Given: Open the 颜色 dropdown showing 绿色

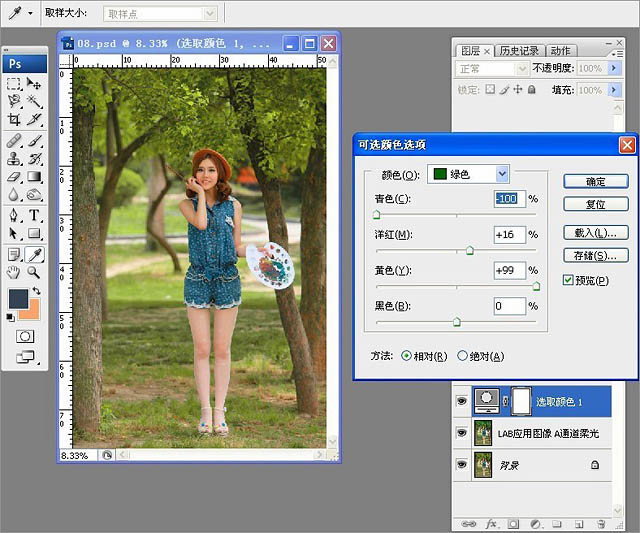Looking at the screenshot, I should coord(468,174).
